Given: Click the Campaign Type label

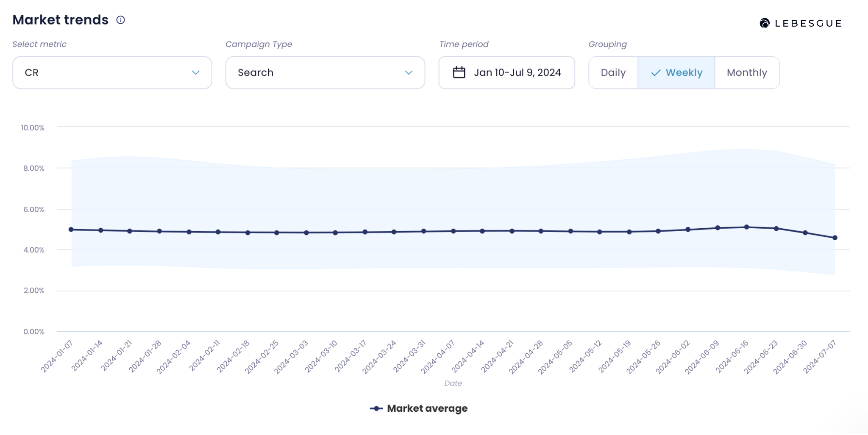Looking at the screenshot, I should pos(259,44).
